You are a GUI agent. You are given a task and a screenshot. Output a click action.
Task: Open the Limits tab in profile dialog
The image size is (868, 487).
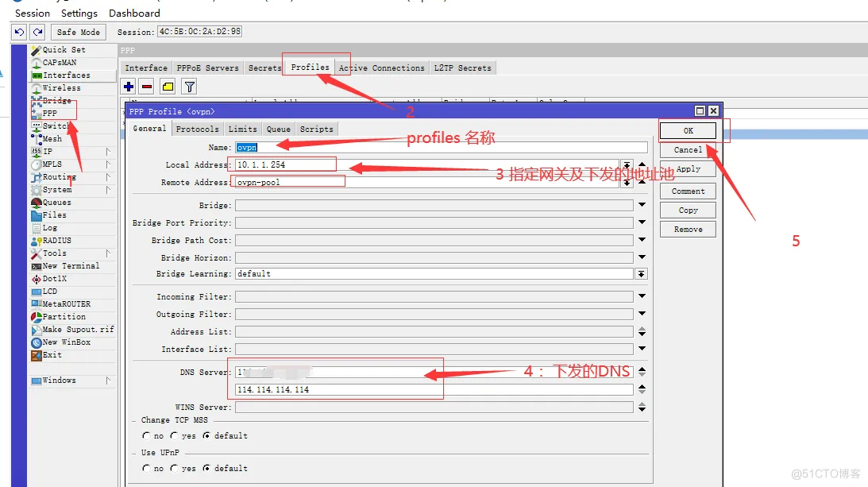tap(242, 129)
